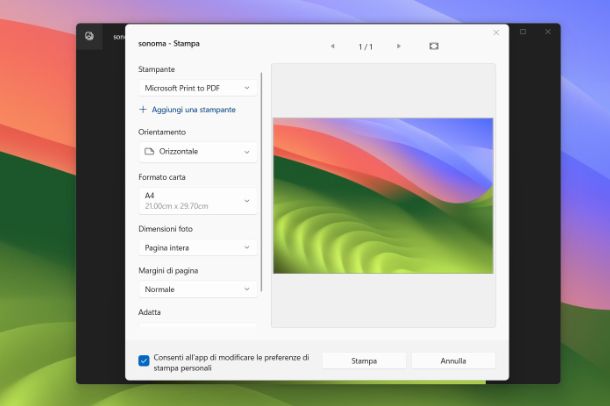The height and width of the screenshot is (406, 610).
Task: Click the plus icon to add a printer
Action: (143, 110)
